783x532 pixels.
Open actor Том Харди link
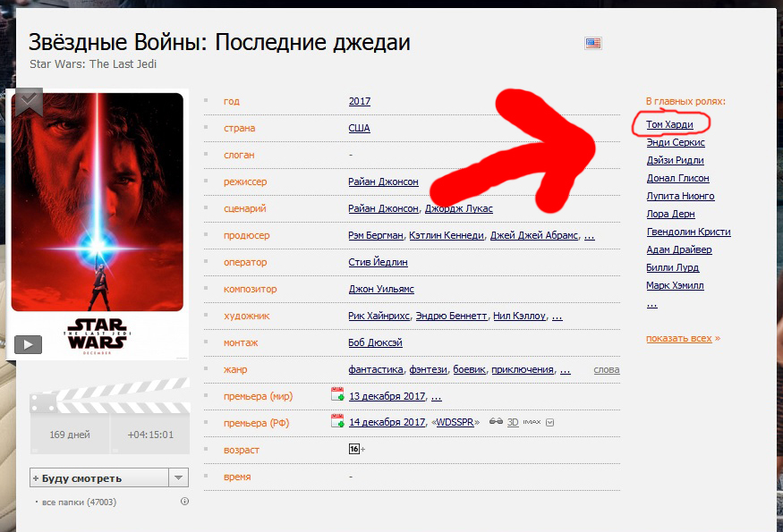[x=669, y=124]
